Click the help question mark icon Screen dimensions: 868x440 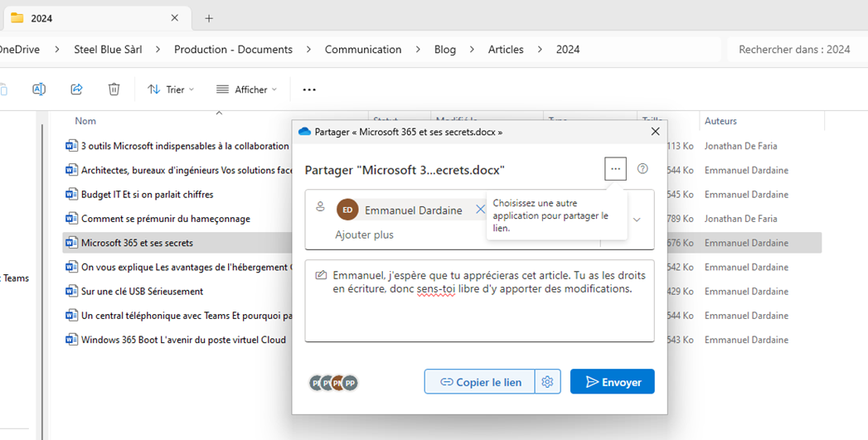[643, 169]
